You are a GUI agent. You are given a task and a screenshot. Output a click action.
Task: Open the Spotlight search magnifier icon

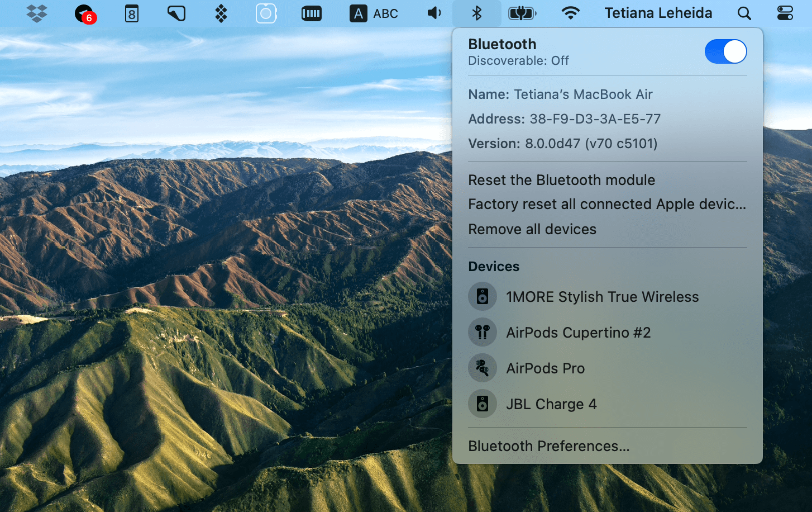tap(744, 13)
